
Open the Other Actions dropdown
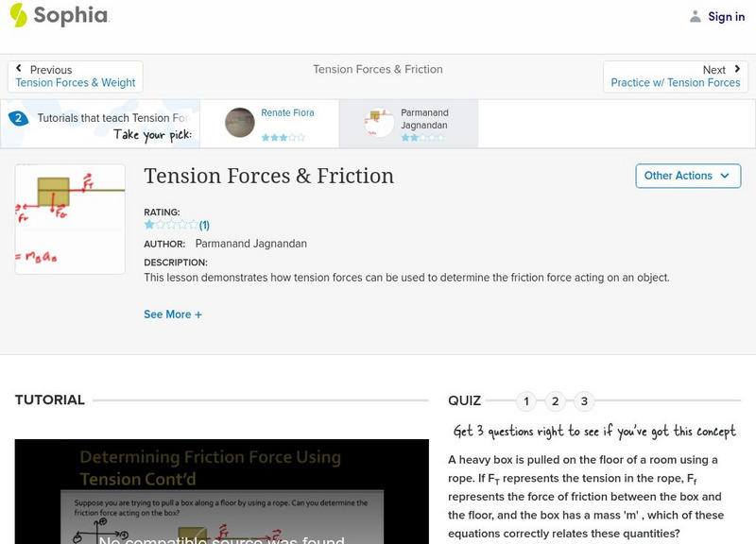688,176
